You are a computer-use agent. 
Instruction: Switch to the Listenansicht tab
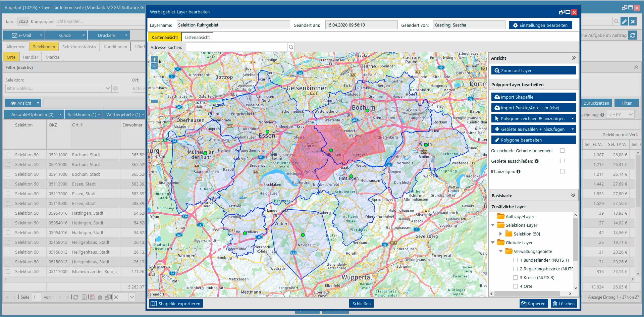pyautogui.click(x=197, y=37)
